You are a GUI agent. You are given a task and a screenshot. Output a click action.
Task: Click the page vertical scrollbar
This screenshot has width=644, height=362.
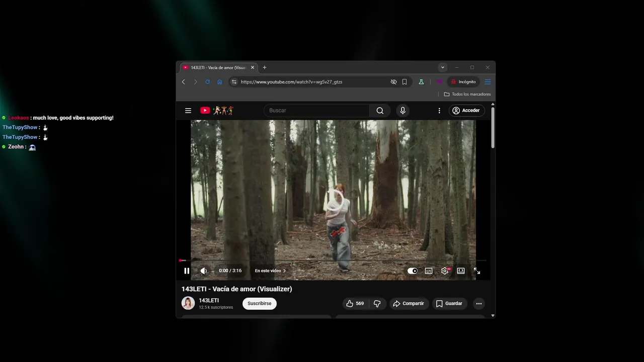pyautogui.click(x=493, y=128)
